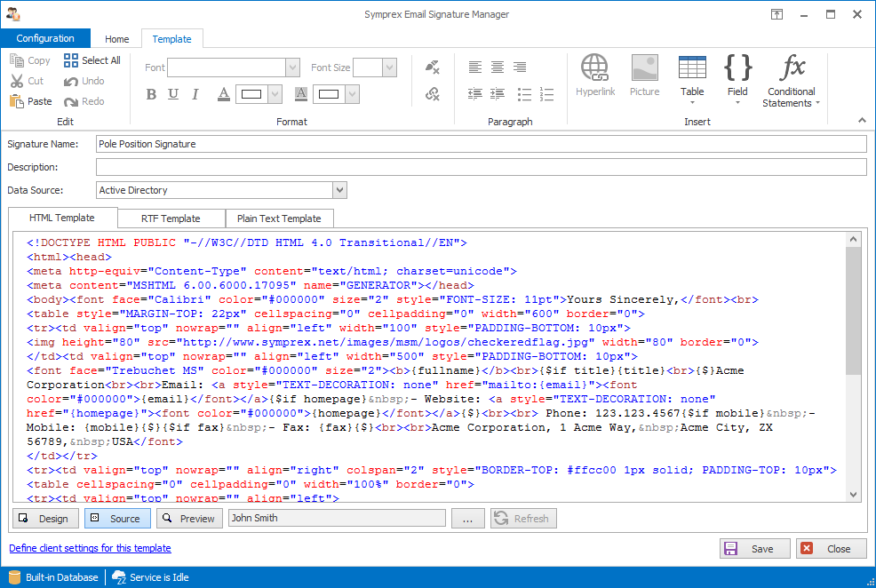Click Select All in Edit group

(92, 60)
